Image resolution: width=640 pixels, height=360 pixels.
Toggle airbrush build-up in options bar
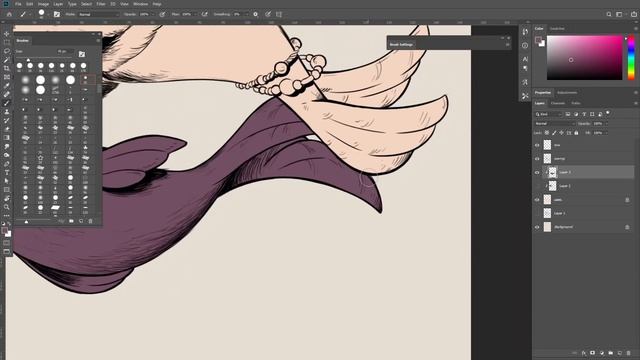point(204,14)
